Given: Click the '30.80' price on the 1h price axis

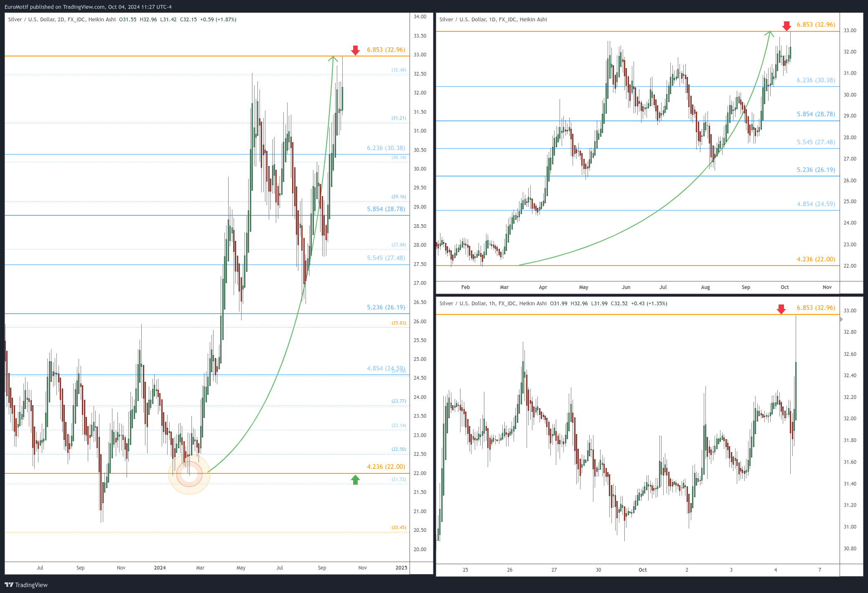Looking at the screenshot, I should click(x=850, y=549).
